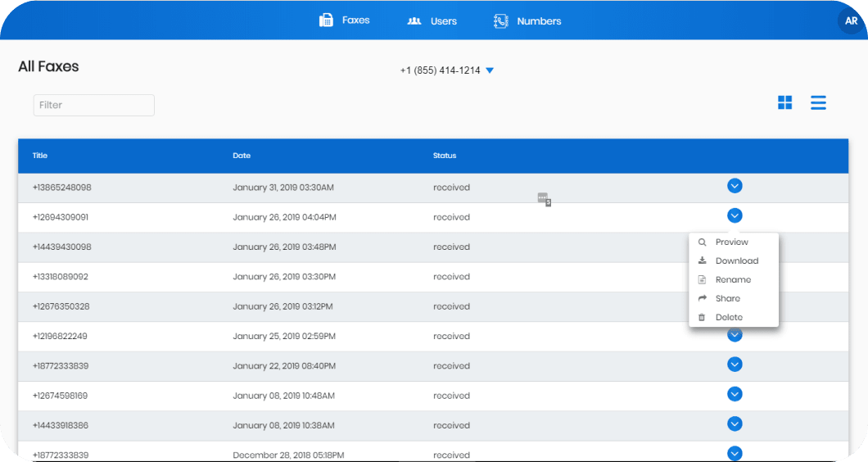Sort by Status column header
Screen dimensions: 868x462
[445, 156]
